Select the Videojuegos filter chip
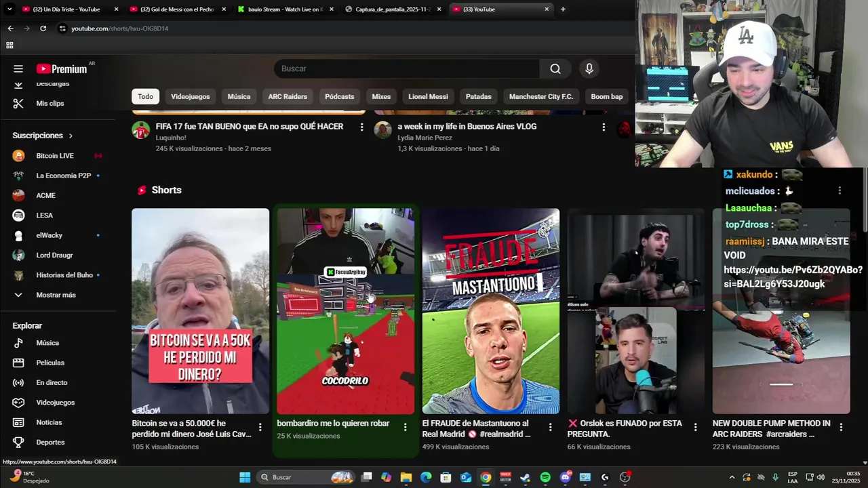This screenshot has height=488, width=868. pos(191,96)
